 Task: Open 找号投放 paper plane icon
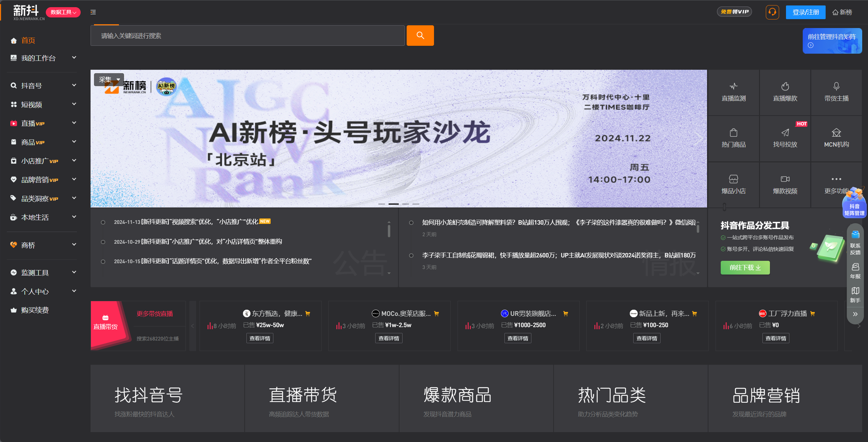click(785, 138)
